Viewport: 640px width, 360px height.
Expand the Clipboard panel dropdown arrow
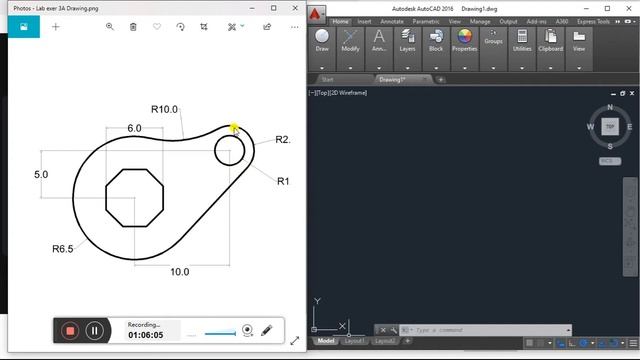point(551,68)
